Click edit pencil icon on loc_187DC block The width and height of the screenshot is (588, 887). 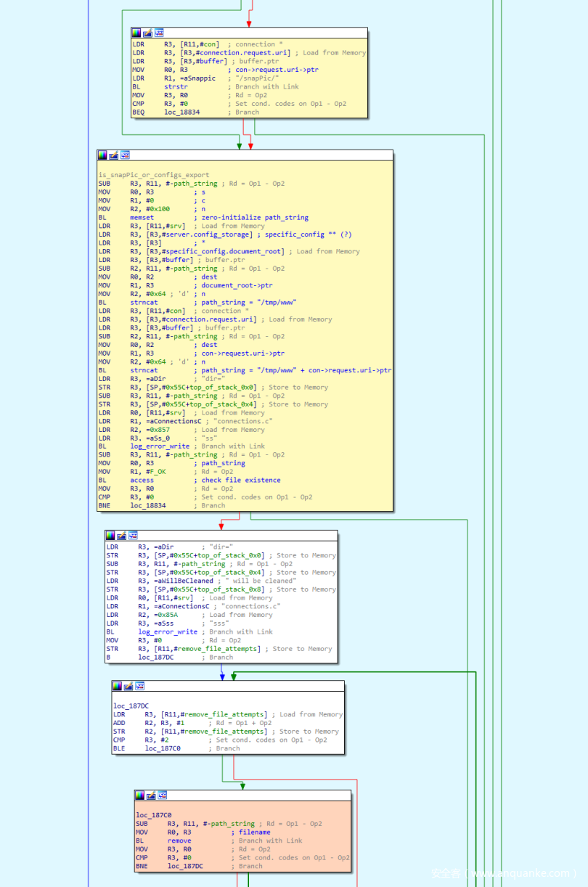click(128, 686)
